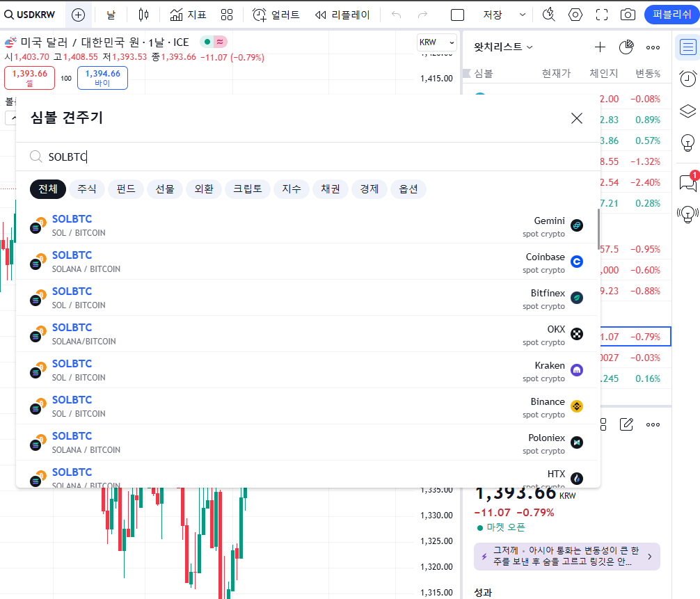700x599 pixels.
Task: Open the KRW currency dropdown on price scale
Action: [x=436, y=42]
